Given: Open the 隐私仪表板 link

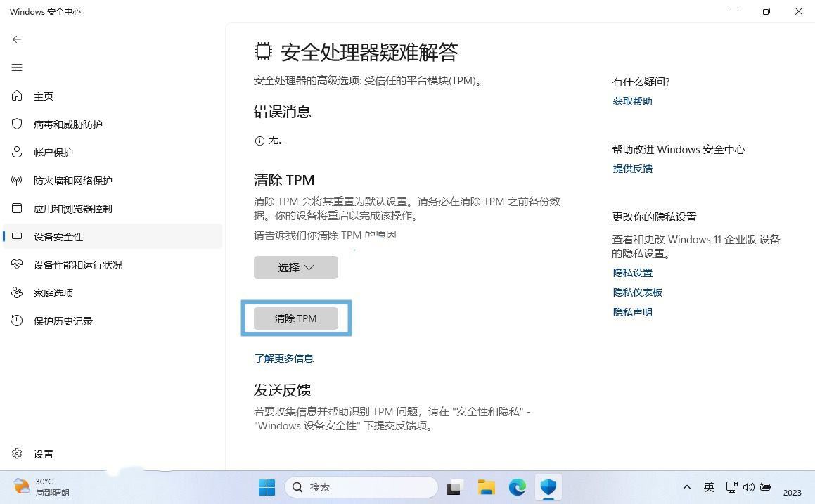Looking at the screenshot, I should pos(637,292).
